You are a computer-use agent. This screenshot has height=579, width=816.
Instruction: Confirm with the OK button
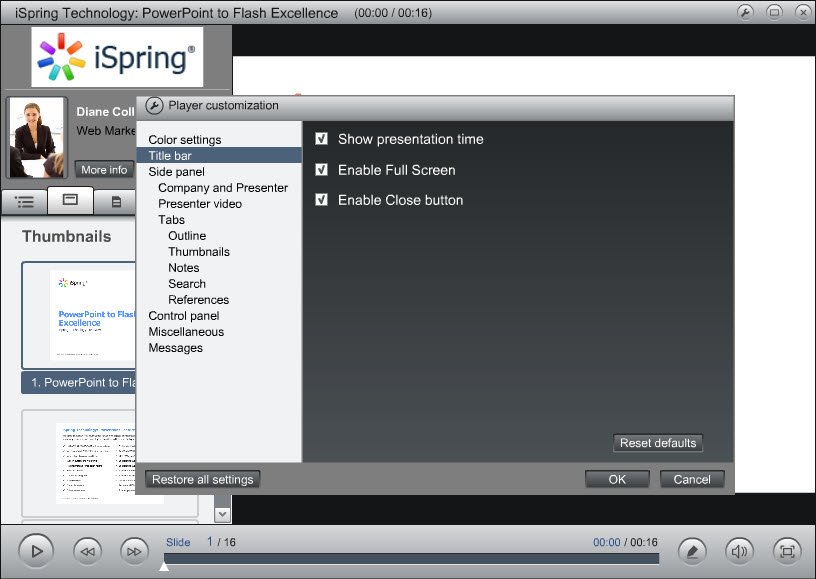[617, 479]
